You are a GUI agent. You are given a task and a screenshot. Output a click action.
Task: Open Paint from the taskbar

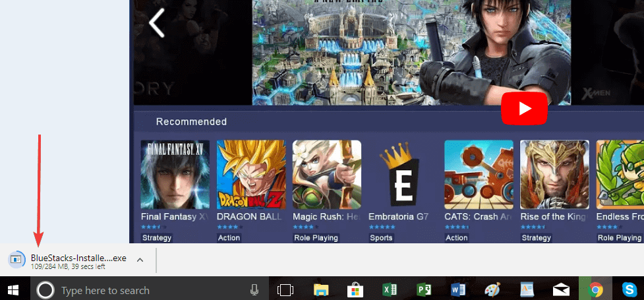492,289
